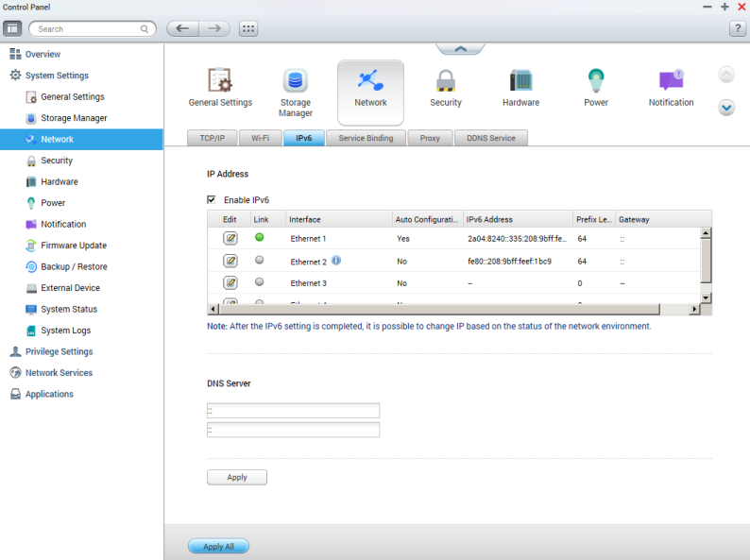The image size is (750, 560).
Task: Go back with the left arrow button
Action: click(x=182, y=28)
